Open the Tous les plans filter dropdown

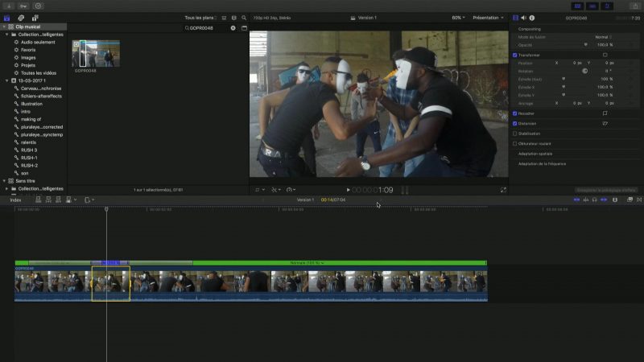point(200,18)
